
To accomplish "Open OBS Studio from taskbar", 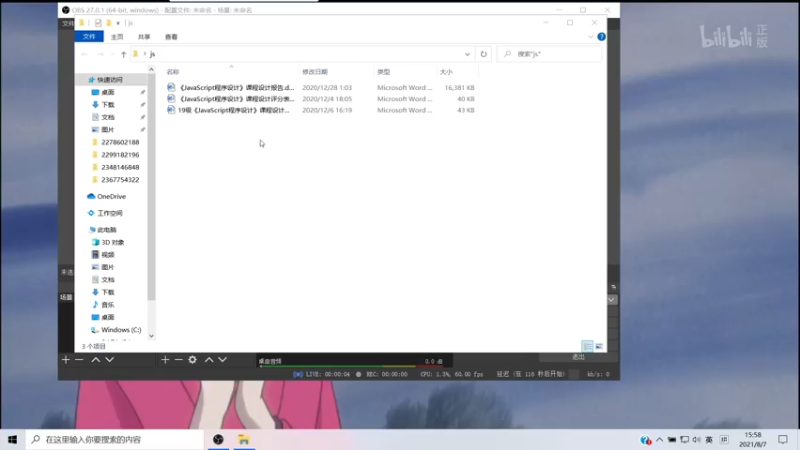I will [218, 439].
